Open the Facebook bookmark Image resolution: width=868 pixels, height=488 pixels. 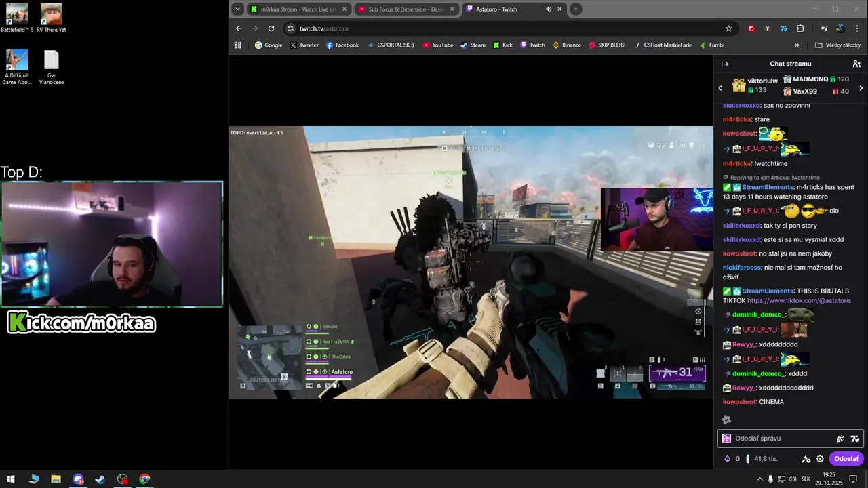[342, 45]
